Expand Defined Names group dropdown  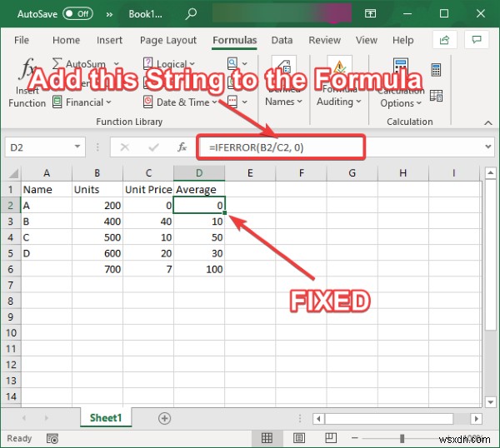283,82
